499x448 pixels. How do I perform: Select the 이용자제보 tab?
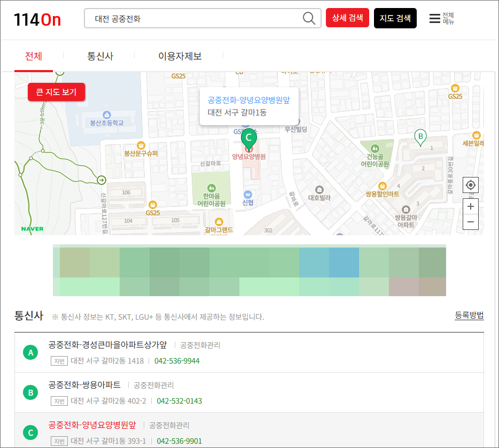(x=180, y=56)
